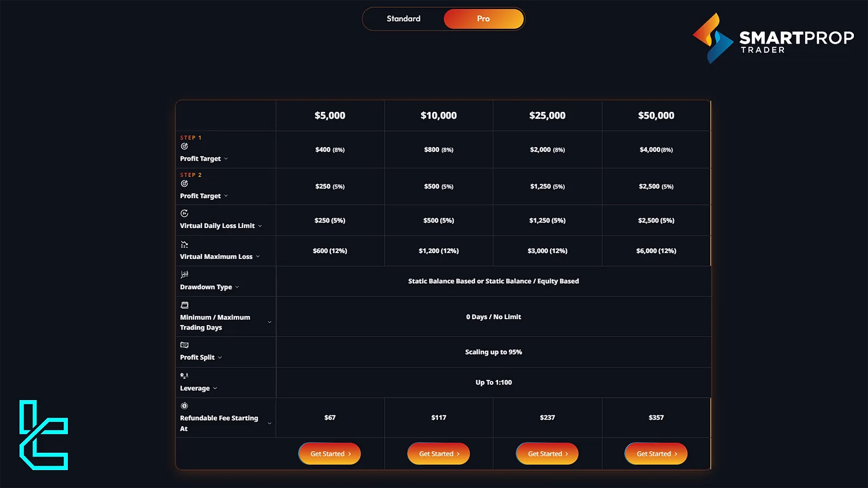Expand the Leverage chevron
Screen dimensions: 868x488
tap(215, 389)
